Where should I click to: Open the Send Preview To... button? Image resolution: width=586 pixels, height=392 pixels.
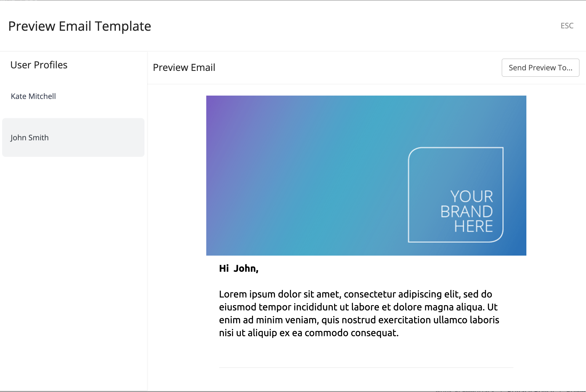click(540, 68)
